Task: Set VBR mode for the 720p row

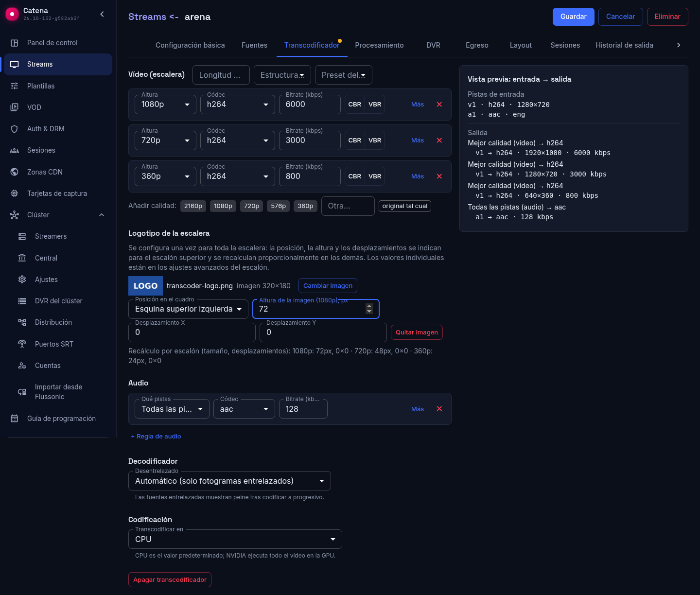Action: click(x=375, y=140)
